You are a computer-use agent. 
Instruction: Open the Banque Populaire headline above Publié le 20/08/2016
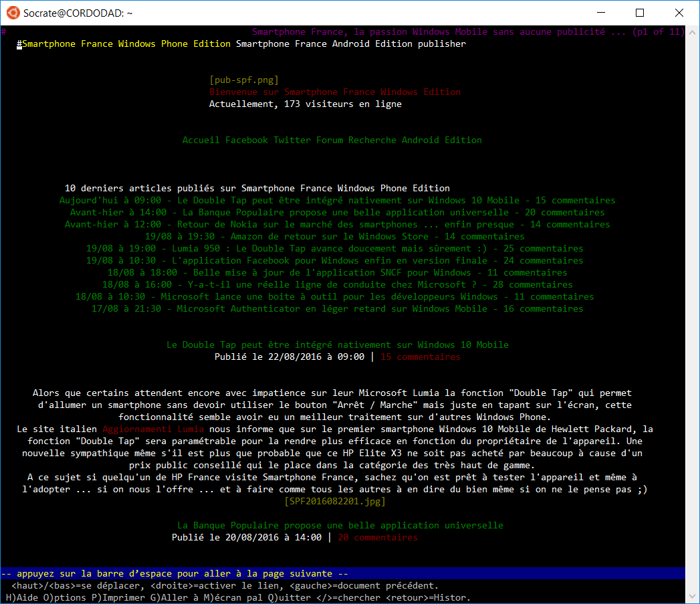coord(340,526)
